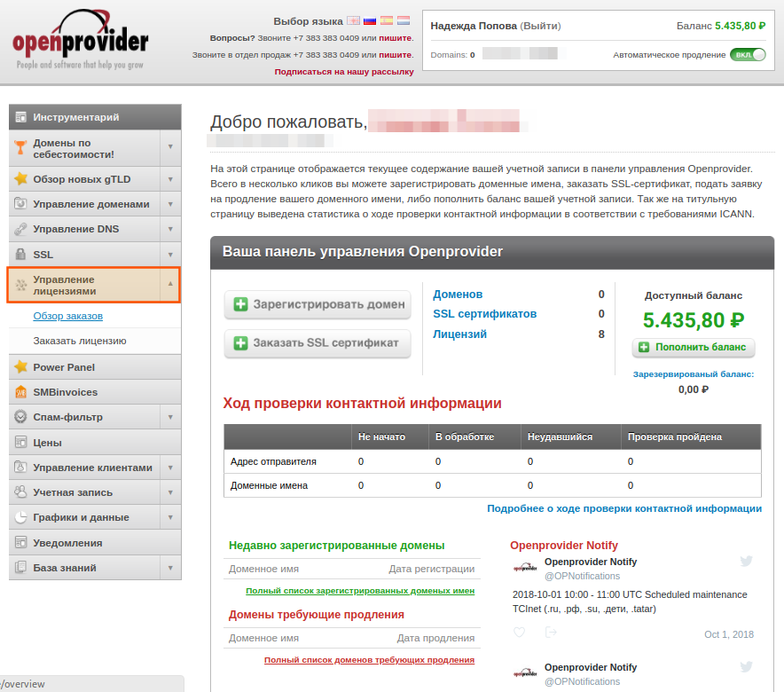Click the Инструментарий header icon
Screen dimensions: 784x692
[x=20, y=117]
